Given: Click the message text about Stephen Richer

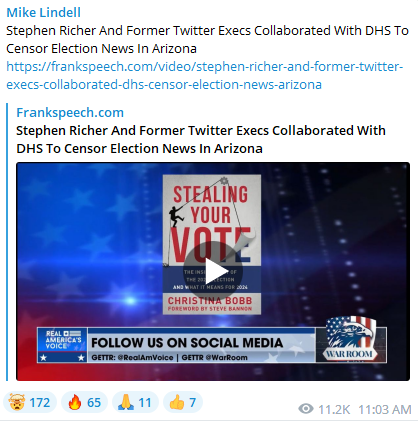Looking at the screenshot, I should pyautogui.click(x=207, y=40).
